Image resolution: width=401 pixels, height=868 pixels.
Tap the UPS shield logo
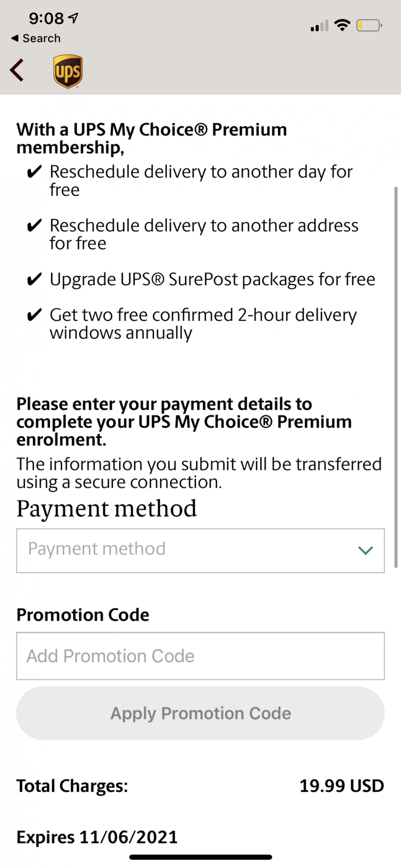pos(68,71)
